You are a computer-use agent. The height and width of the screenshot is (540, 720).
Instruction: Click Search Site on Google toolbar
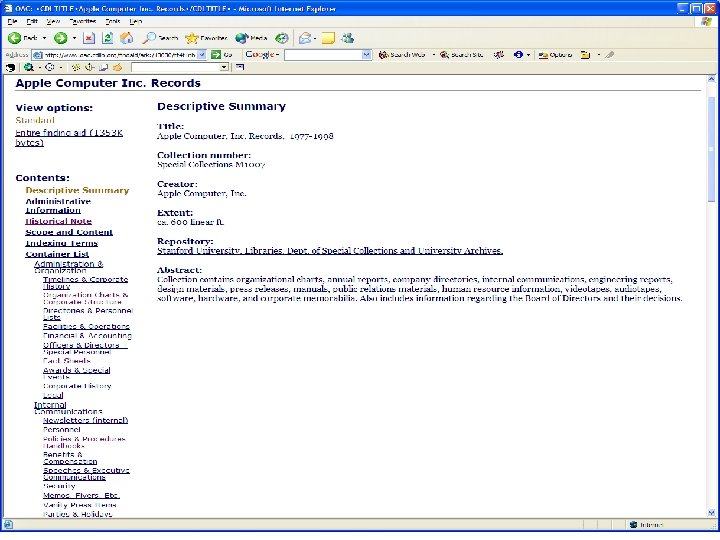coord(461,55)
